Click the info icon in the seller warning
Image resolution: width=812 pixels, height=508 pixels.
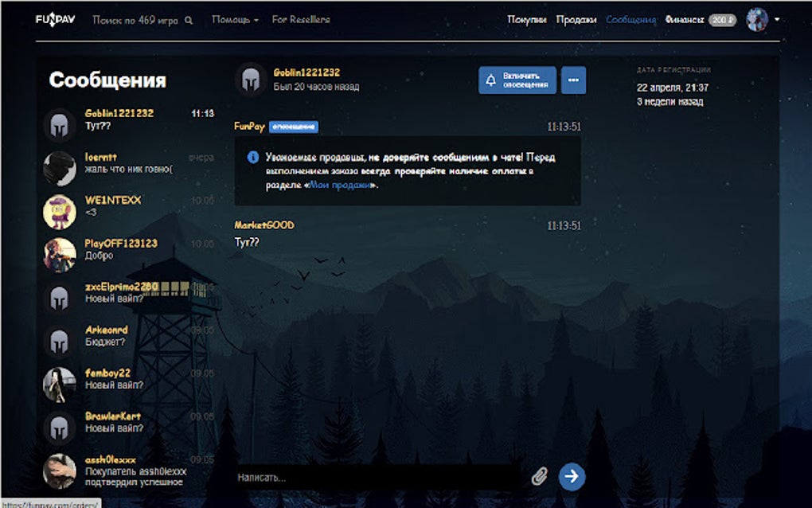252,156
